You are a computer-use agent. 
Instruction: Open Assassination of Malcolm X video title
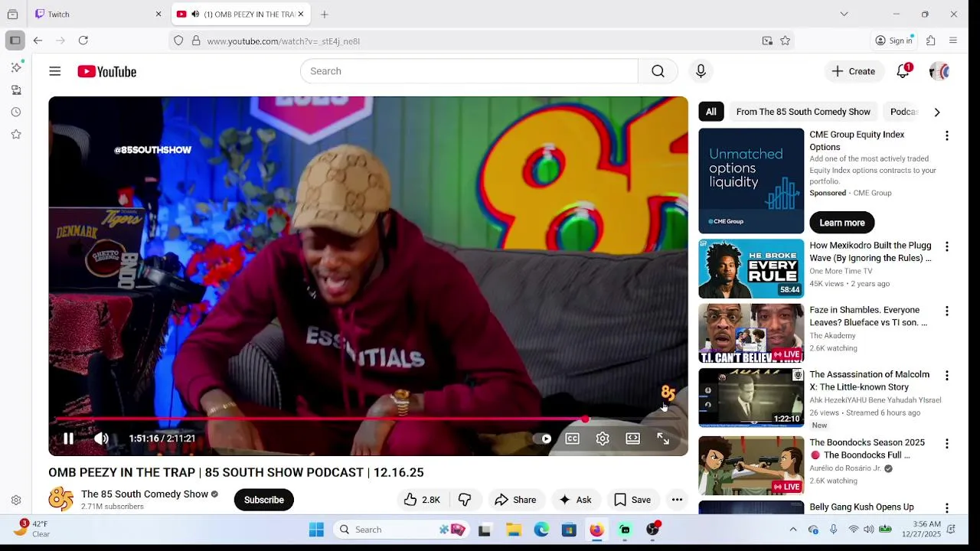pos(870,380)
